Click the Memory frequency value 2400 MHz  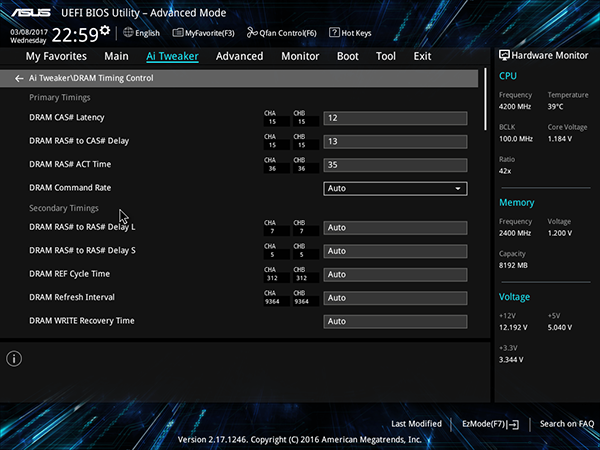click(x=515, y=233)
